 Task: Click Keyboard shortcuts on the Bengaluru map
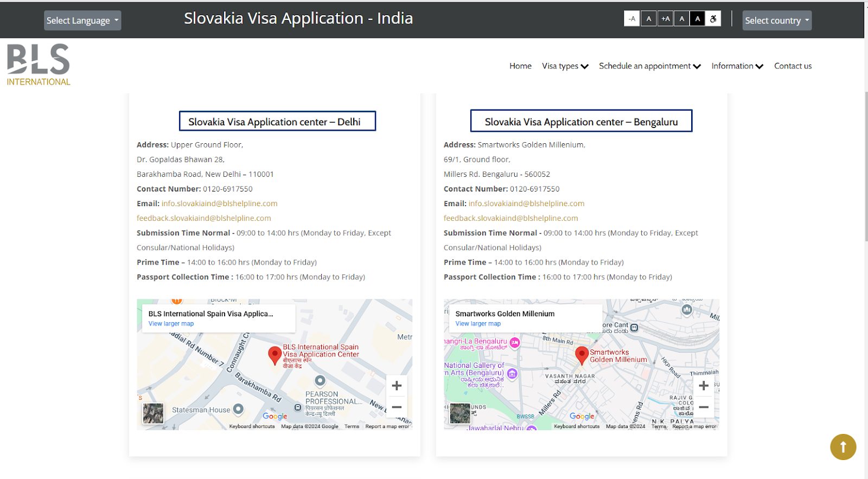click(577, 426)
